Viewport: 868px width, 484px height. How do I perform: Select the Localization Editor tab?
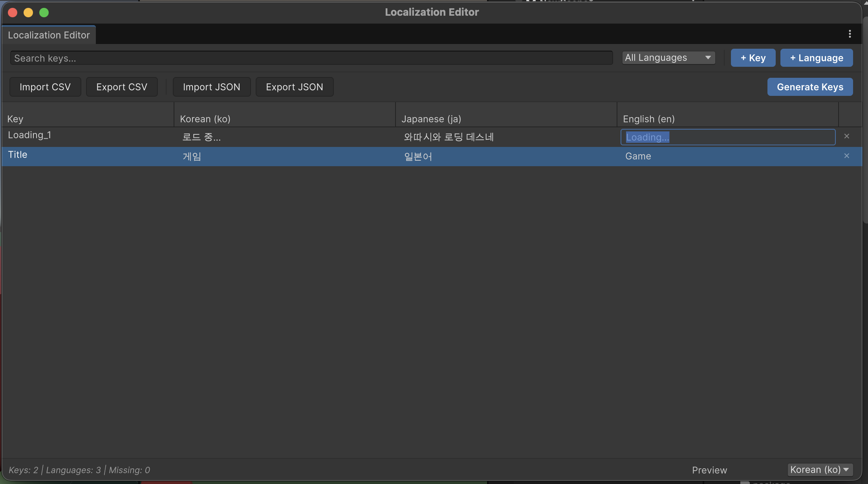tap(49, 35)
